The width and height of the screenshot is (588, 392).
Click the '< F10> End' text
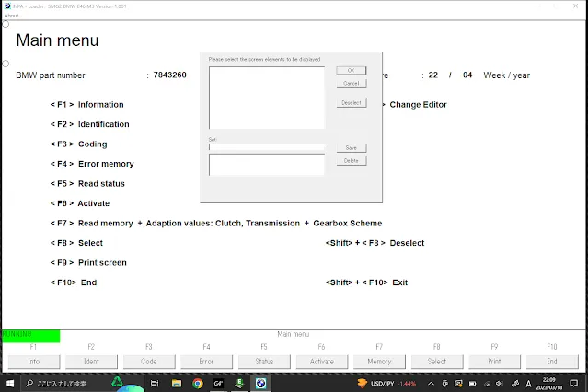[74, 282]
